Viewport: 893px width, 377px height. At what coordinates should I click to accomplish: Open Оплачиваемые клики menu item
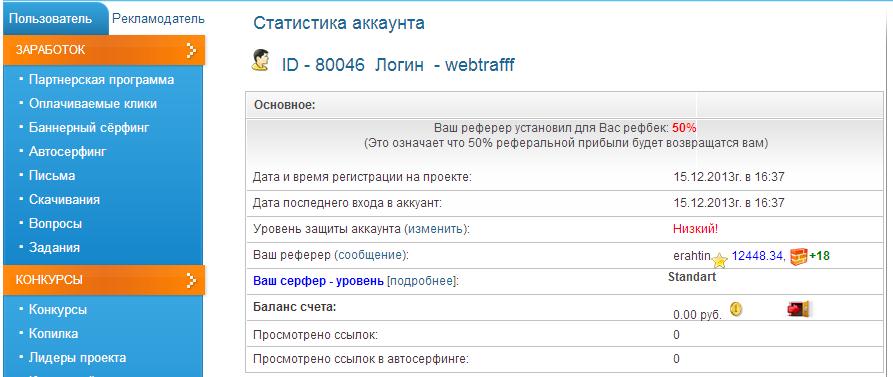coord(93,104)
